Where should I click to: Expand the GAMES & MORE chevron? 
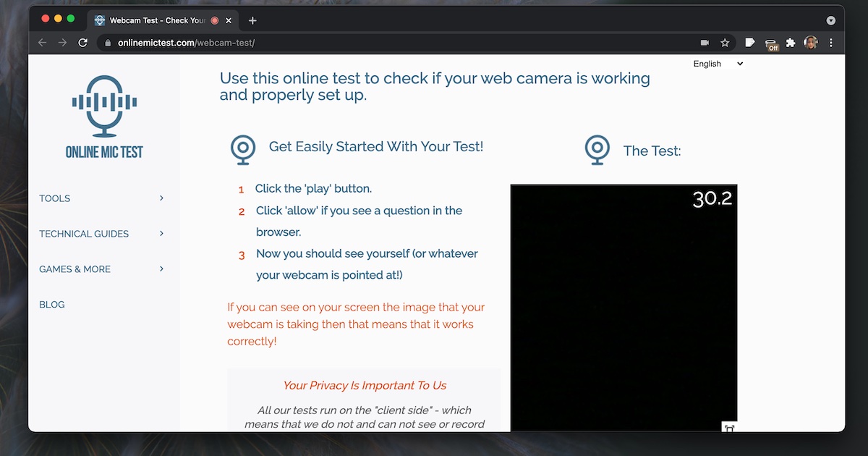[161, 269]
